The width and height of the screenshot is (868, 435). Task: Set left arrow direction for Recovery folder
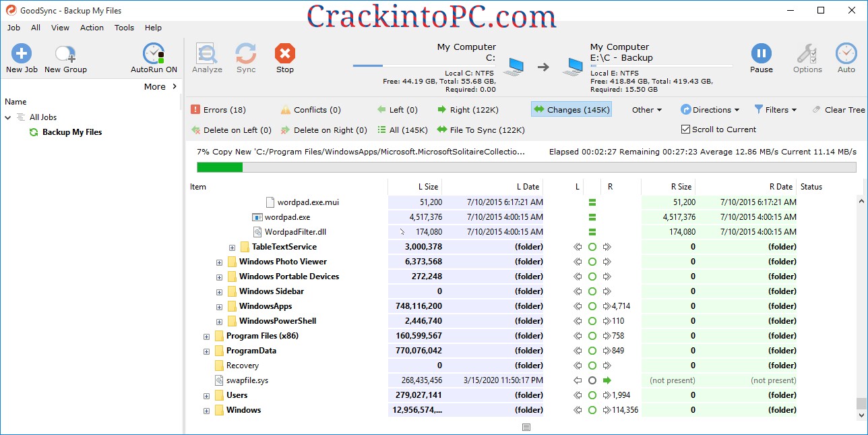tap(578, 366)
